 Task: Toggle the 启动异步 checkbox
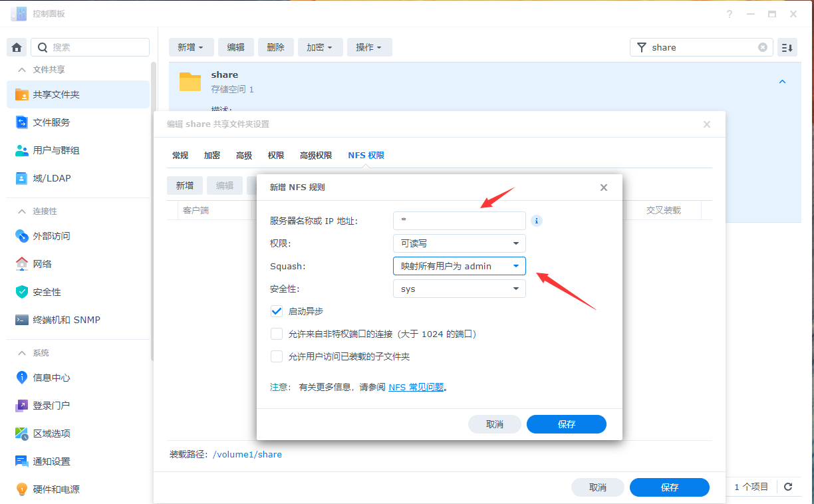click(277, 311)
